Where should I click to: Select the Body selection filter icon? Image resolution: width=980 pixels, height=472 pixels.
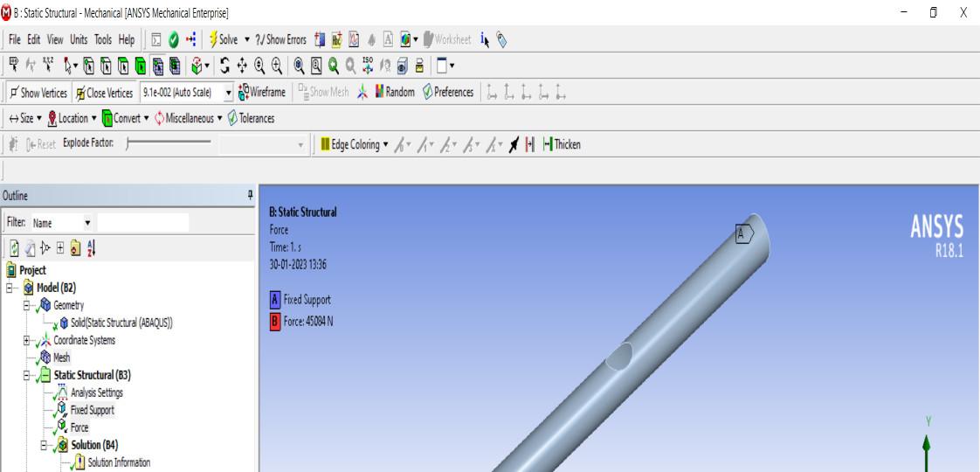pos(141,66)
